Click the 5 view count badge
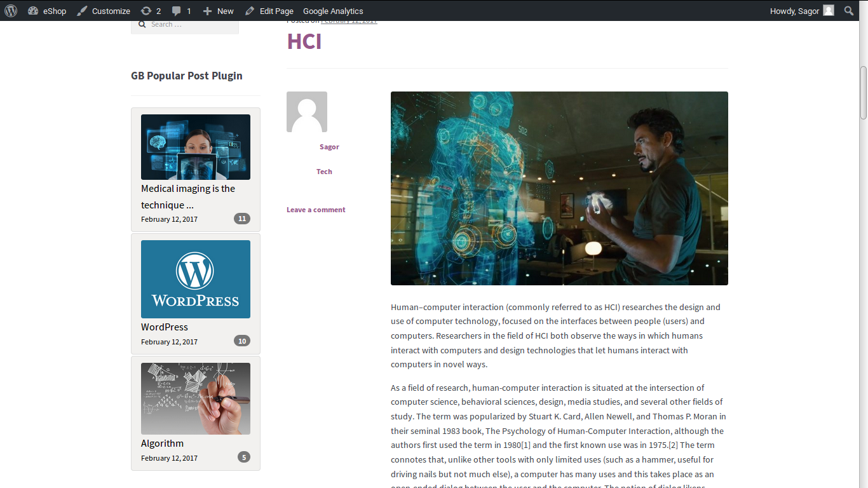 pyautogui.click(x=244, y=457)
